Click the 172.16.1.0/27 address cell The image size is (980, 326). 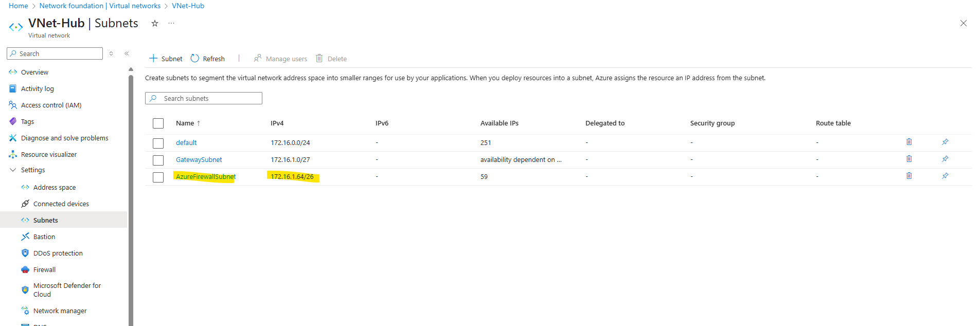pyautogui.click(x=291, y=160)
